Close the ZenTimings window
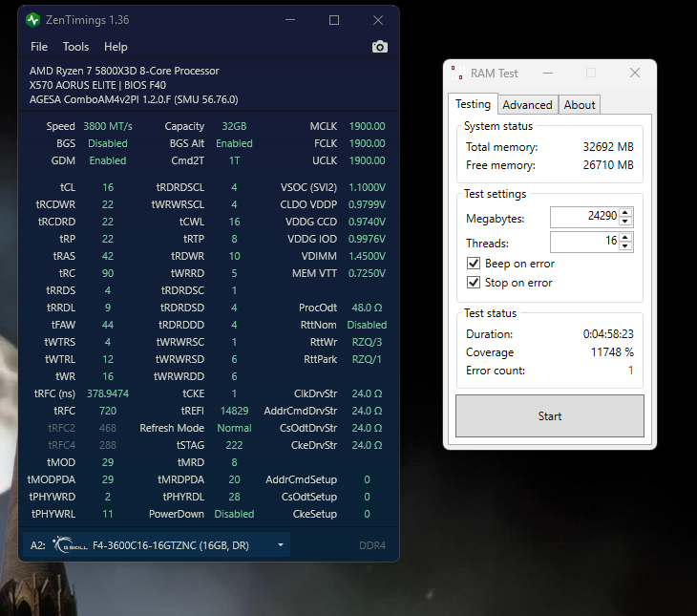The height and width of the screenshot is (616, 697). (x=378, y=20)
